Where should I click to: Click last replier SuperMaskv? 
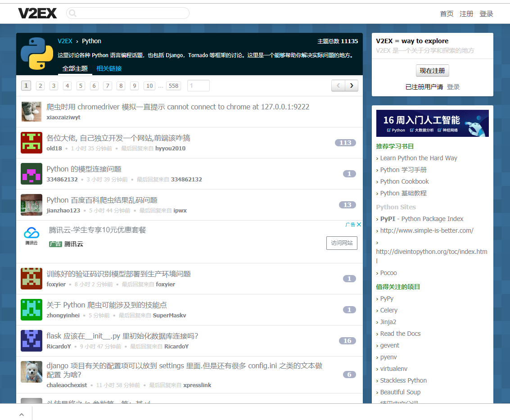169,315
